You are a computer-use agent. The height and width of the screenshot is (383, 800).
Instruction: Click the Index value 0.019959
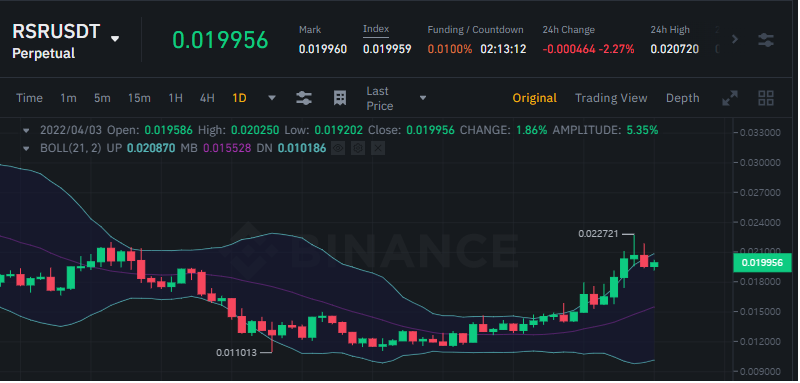(x=387, y=49)
